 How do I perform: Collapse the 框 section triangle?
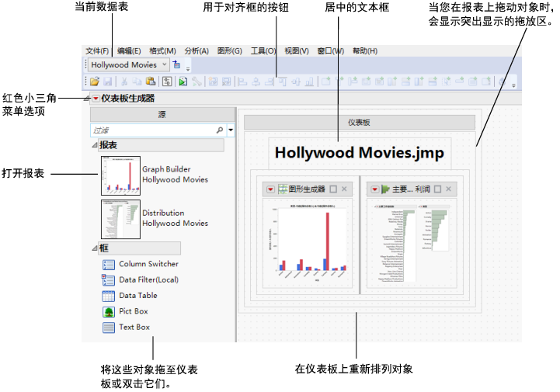click(95, 248)
